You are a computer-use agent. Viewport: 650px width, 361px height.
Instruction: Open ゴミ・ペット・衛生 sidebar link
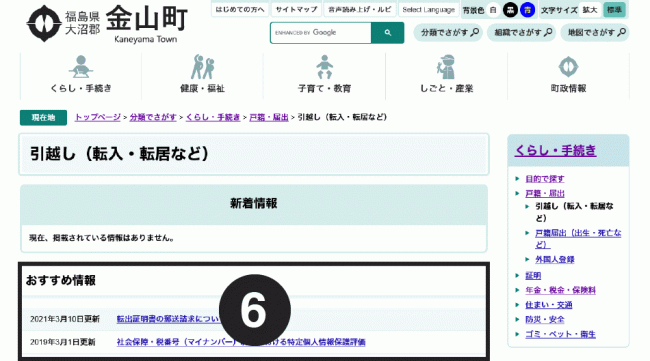click(x=560, y=334)
